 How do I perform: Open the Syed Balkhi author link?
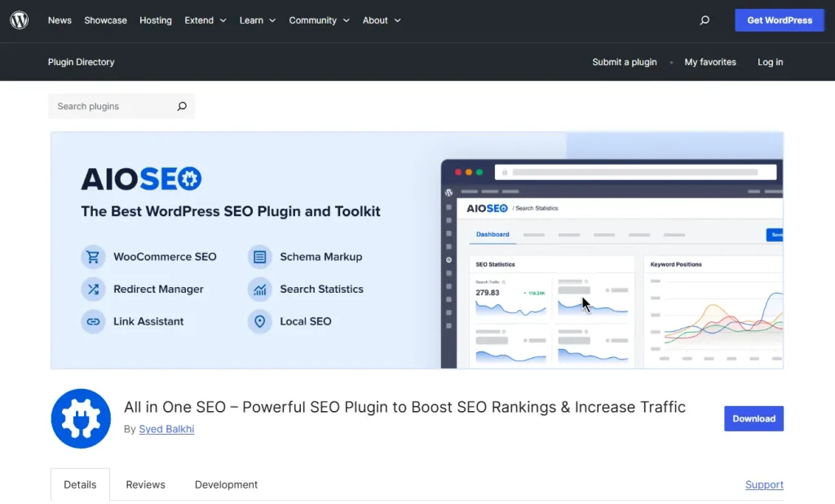pos(166,428)
